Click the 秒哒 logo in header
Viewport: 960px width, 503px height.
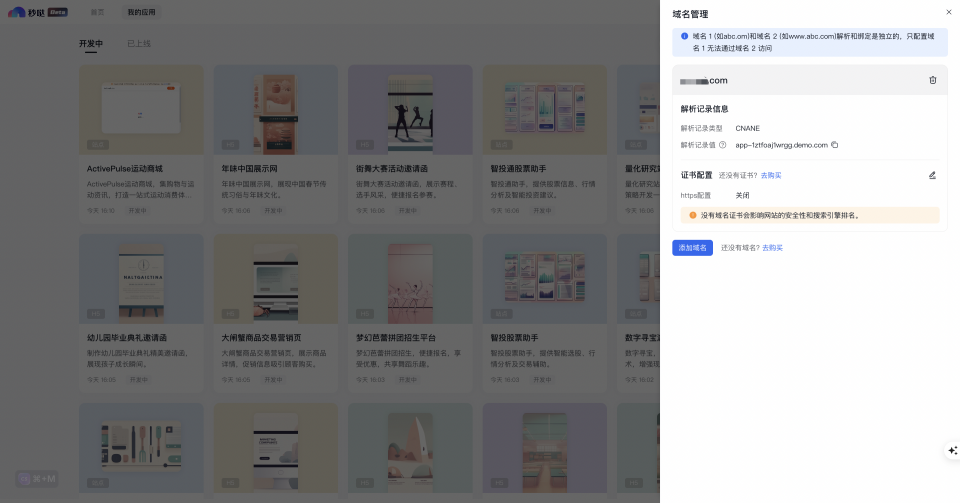(37, 12)
